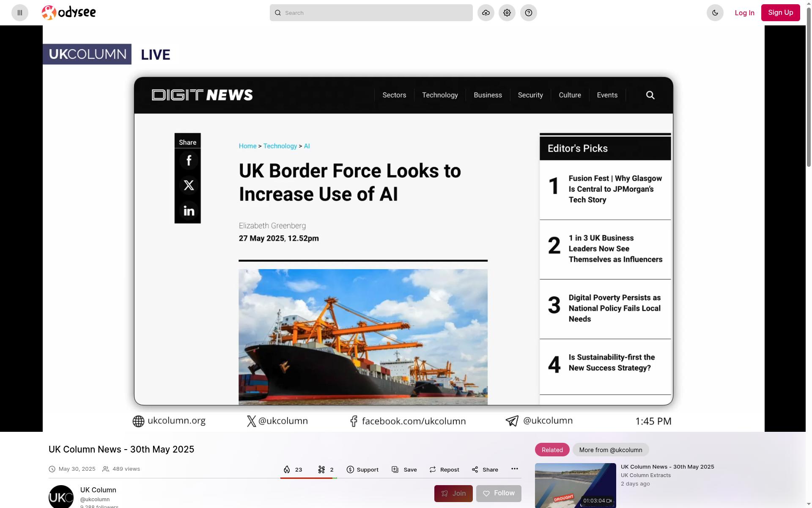Viewport: 812px width, 508px height.
Task: Click the video title 'UK Column News - 30th May 2025'
Action: [121, 450]
